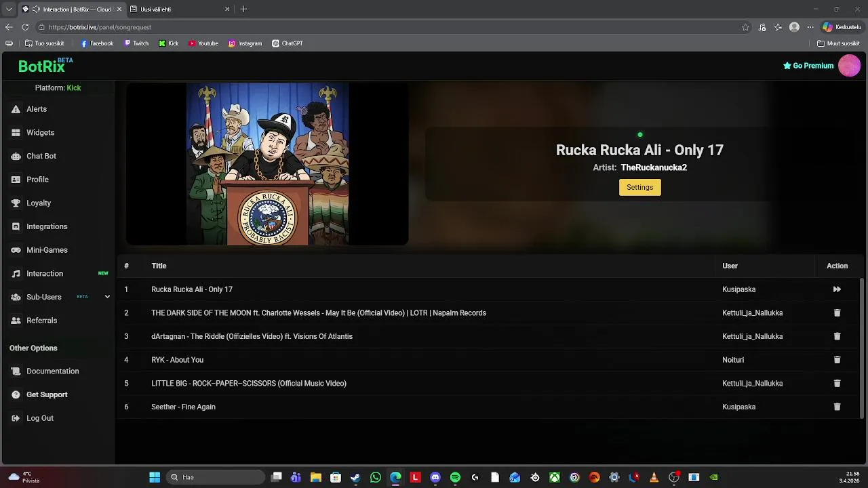868x488 pixels.
Task: Click Go Premium in the header
Action: pos(808,66)
